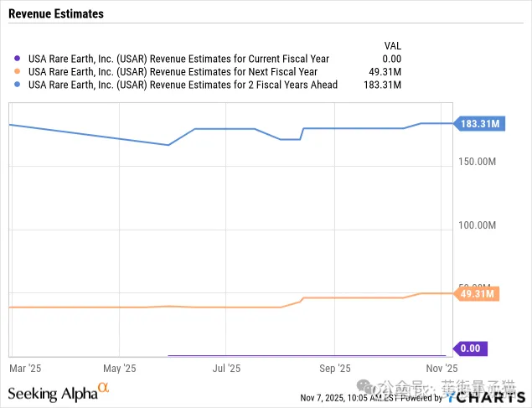Click the 100.00M y-axis label
The width and height of the screenshot is (532, 408).
[479, 225]
